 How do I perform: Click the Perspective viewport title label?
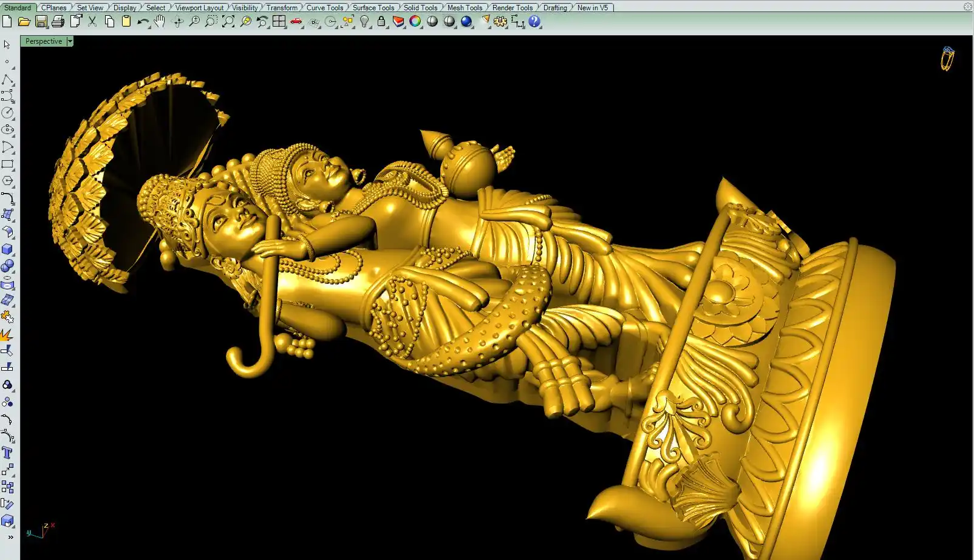(44, 41)
